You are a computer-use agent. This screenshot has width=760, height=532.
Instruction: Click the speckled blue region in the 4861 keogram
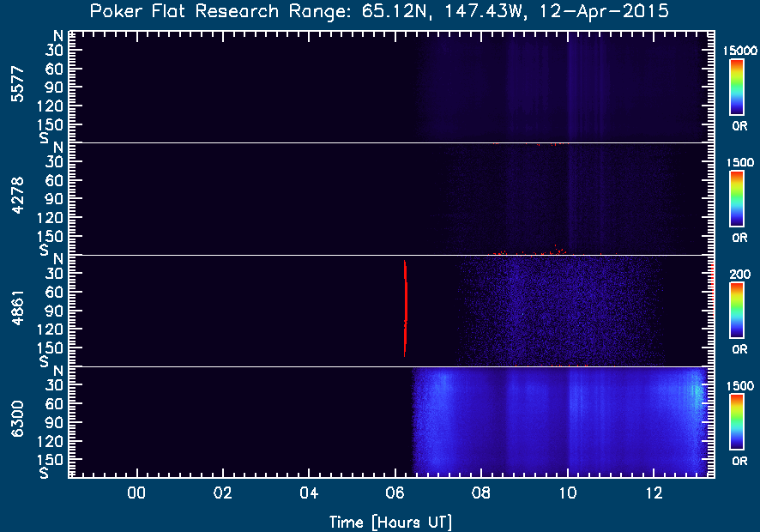(560, 311)
